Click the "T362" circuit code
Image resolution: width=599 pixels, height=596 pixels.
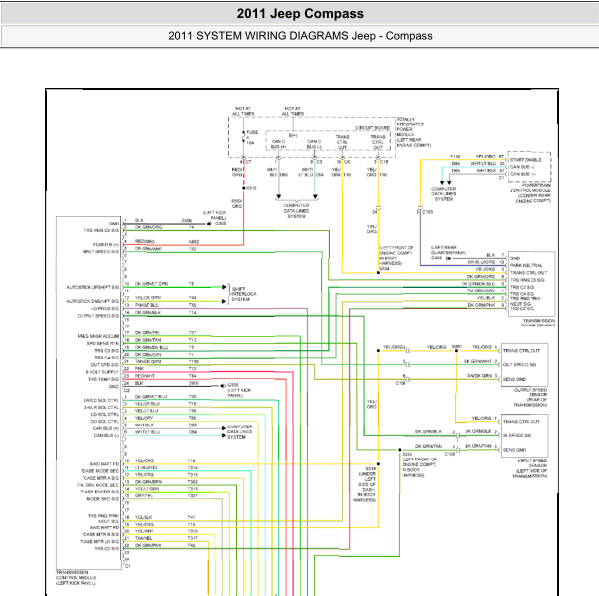point(193,482)
